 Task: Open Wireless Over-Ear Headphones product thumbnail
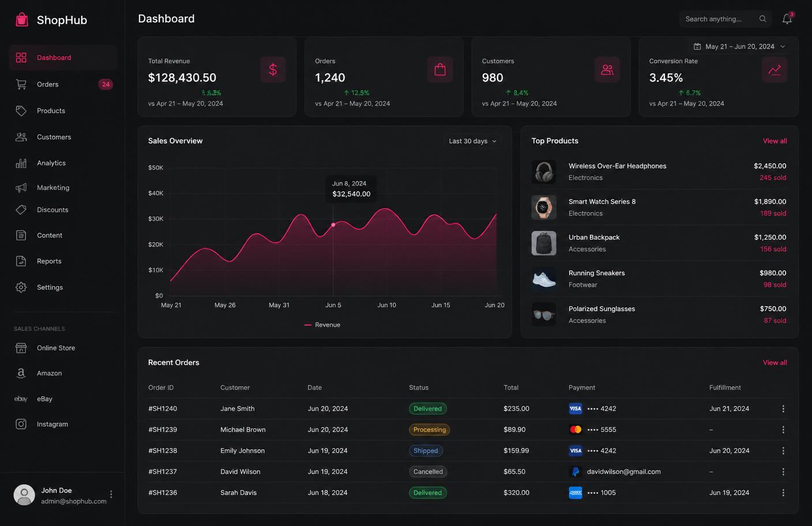pos(544,172)
